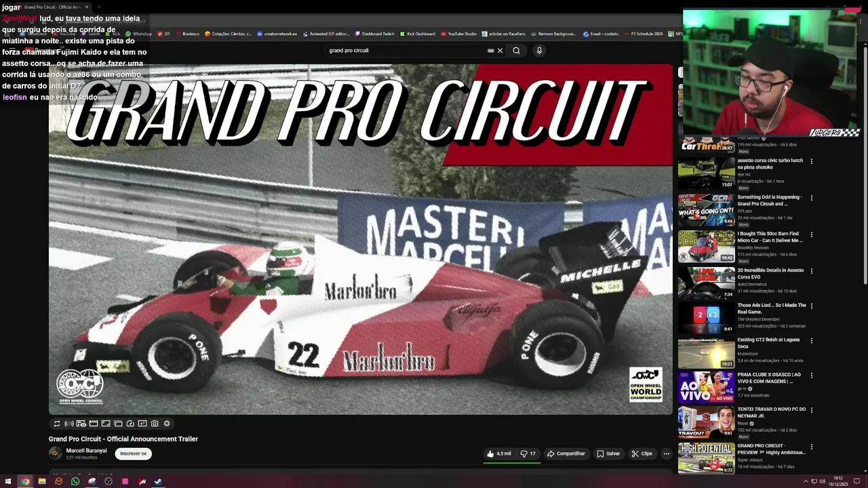This screenshot has width=868, height=488.
Task: Open the 50cc Barn Find Micro Car thumbnail
Action: click(x=707, y=247)
